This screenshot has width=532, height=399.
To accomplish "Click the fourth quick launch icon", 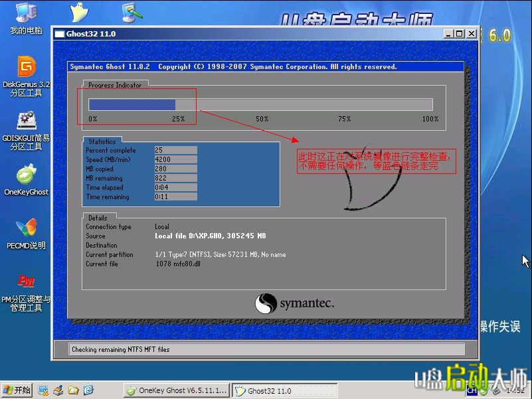I will 88,390.
